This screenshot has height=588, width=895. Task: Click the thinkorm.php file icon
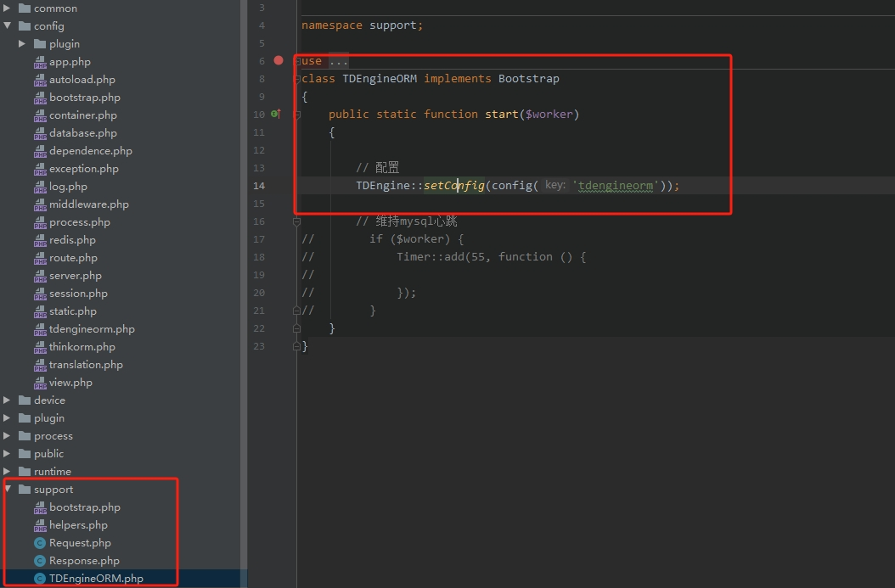tap(40, 347)
